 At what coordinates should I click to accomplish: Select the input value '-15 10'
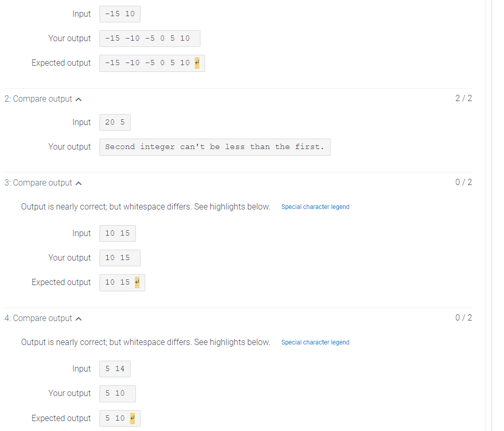(x=120, y=14)
